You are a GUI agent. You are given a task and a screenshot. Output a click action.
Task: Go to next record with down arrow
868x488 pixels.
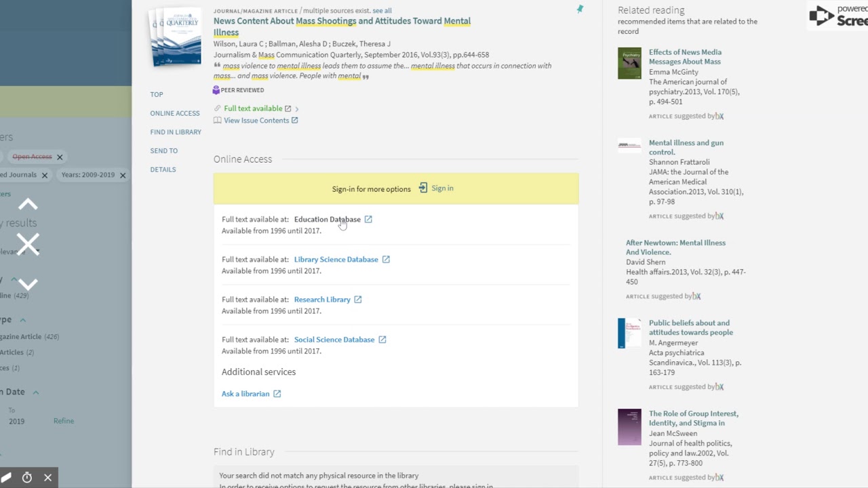point(28,284)
